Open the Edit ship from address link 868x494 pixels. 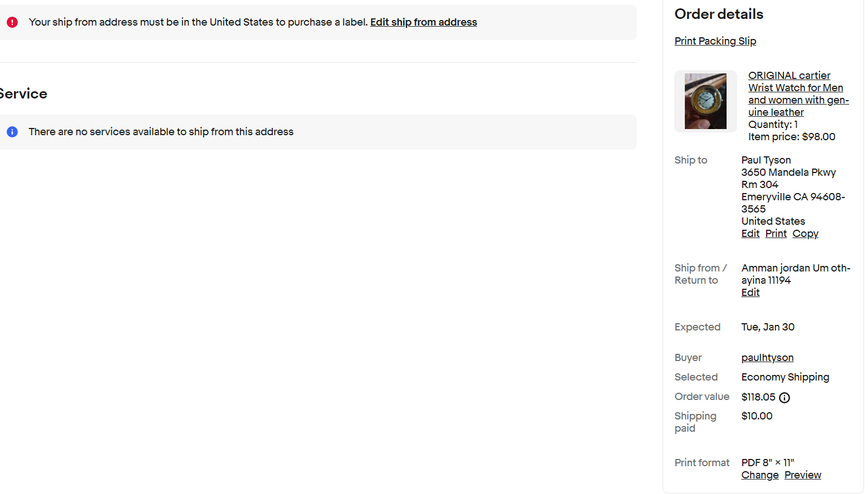(423, 22)
